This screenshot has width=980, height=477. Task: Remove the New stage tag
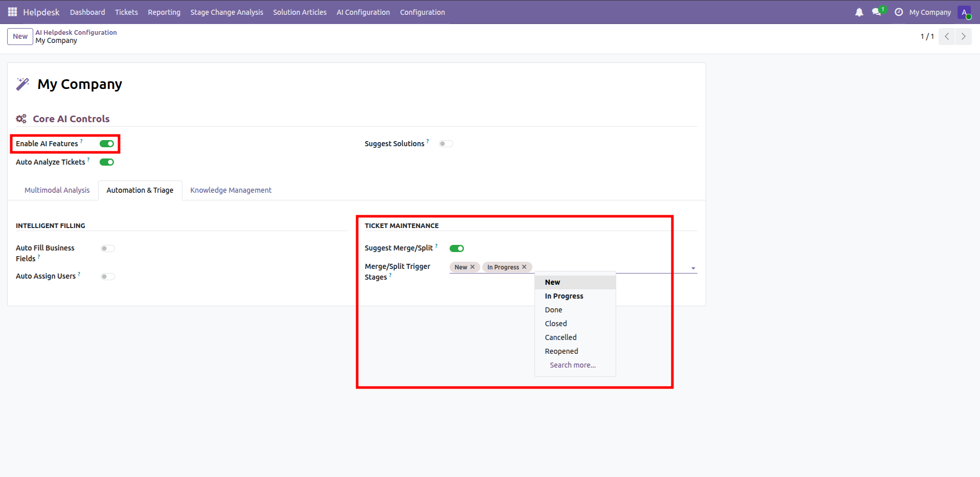(x=473, y=267)
